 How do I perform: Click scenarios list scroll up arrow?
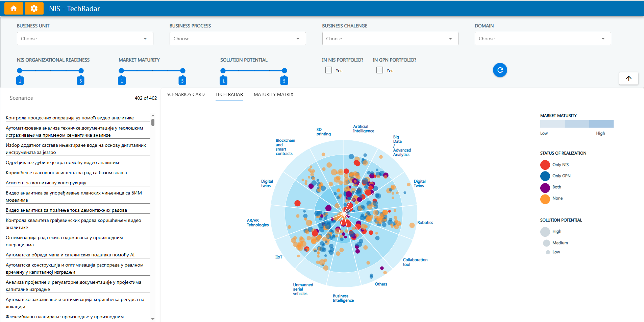click(x=153, y=116)
